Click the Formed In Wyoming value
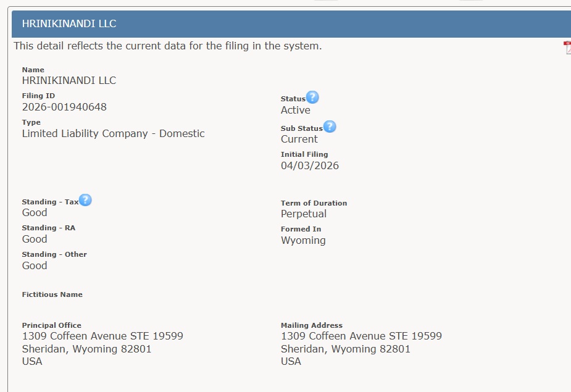The image size is (571, 392). [302, 240]
